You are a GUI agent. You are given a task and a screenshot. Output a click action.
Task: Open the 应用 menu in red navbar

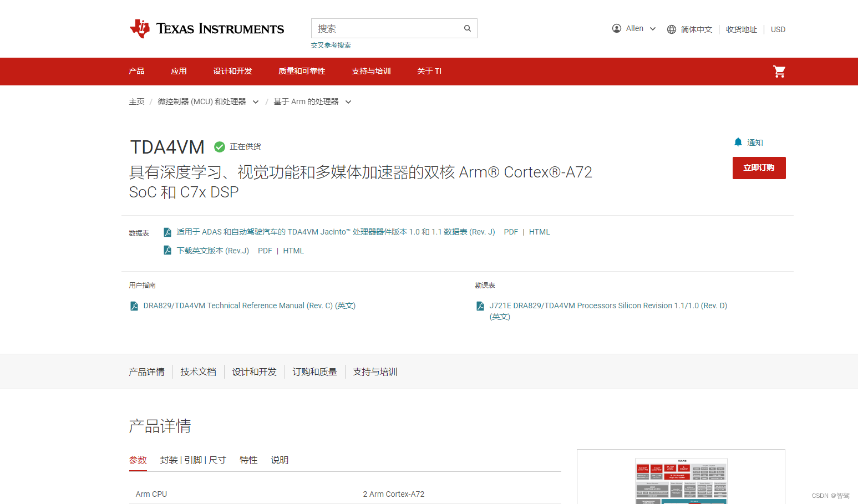point(179,71)
